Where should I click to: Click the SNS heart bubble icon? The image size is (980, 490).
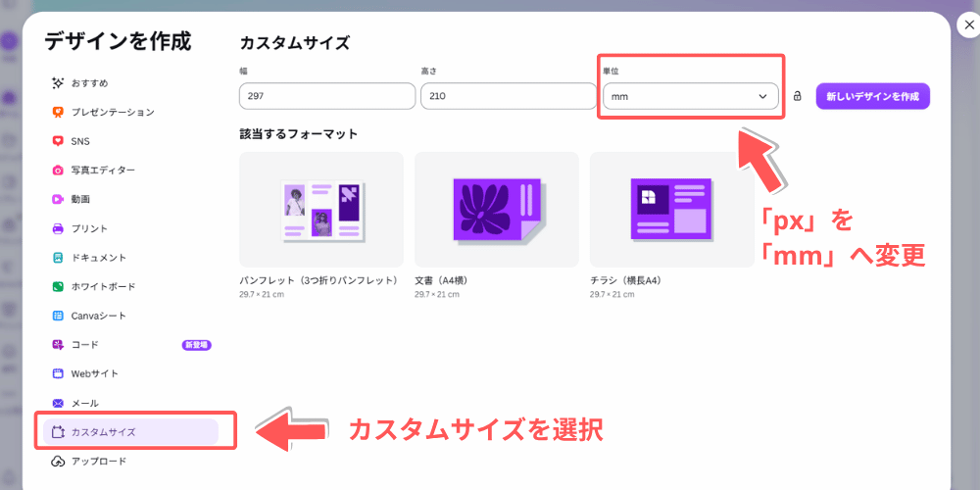pyautogui.click(x=58, y=141)
